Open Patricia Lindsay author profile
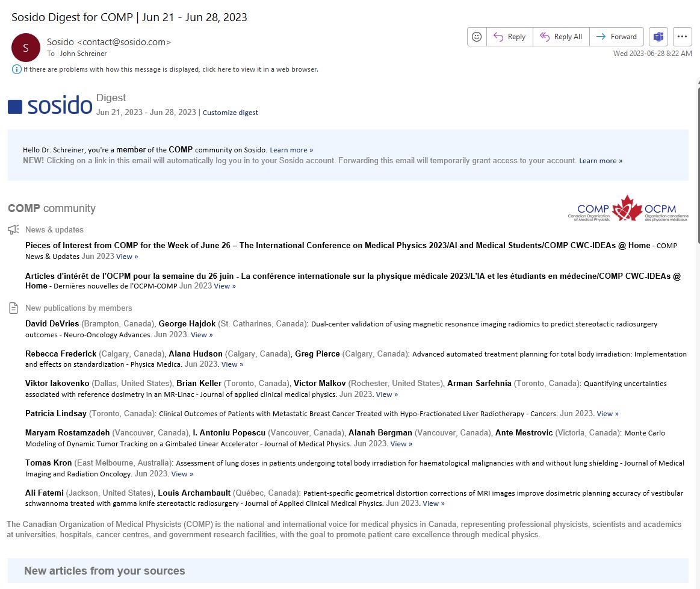The height and width of the screenshot is (589, 700). pyautogui.click(x=56, y=413)
